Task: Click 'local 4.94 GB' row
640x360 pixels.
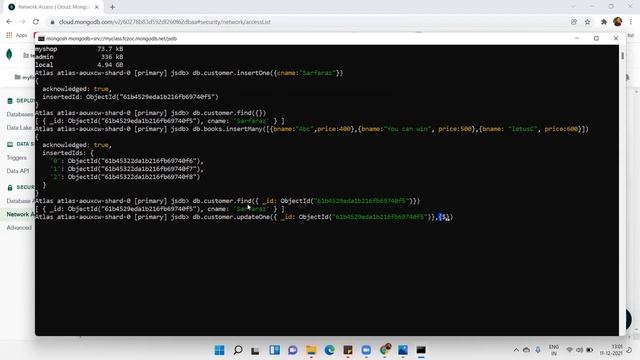Action: tap(79, 65)
